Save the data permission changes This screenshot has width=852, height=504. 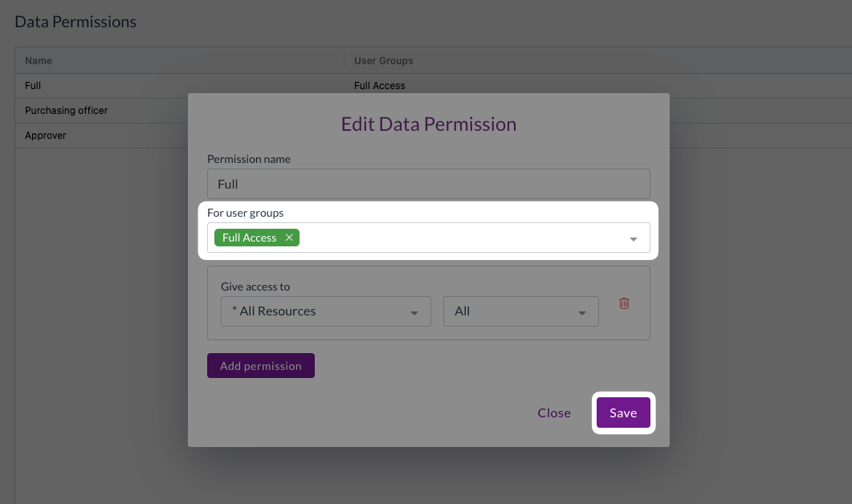point(623,413)
